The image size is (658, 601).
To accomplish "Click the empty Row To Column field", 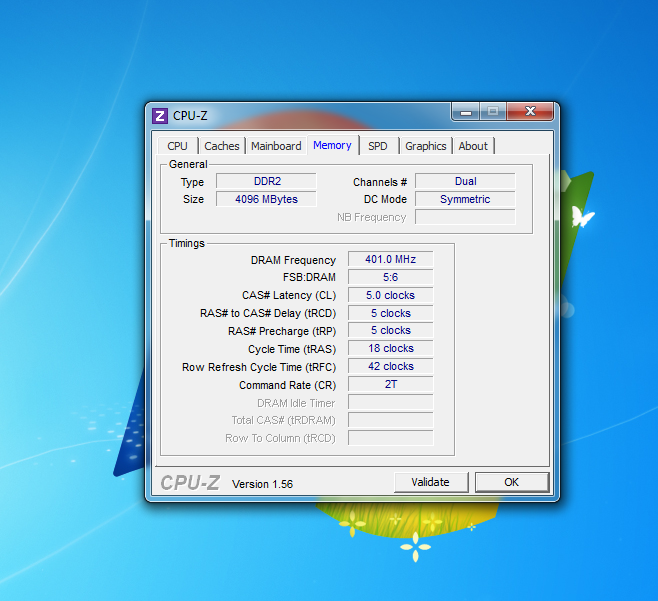I will 391,438.
